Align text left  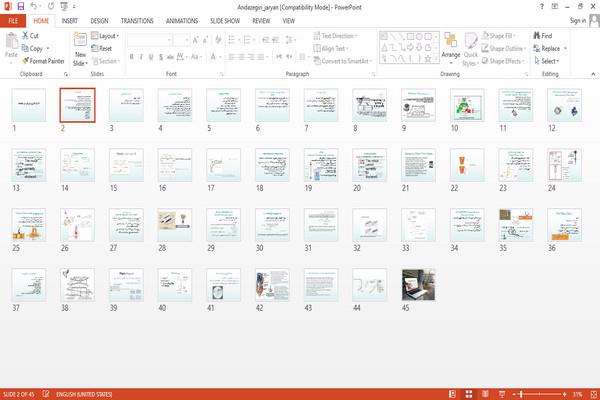click(x=232, y=57)
